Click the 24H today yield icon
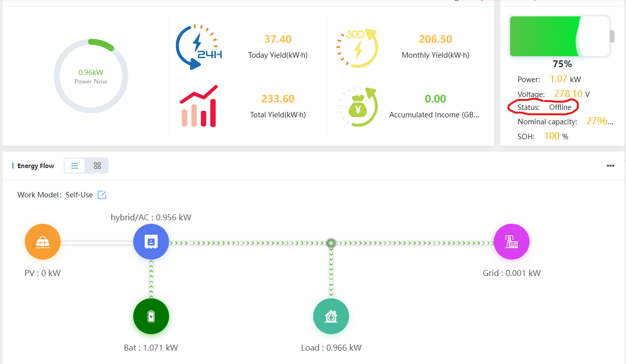 coord(199,47)
